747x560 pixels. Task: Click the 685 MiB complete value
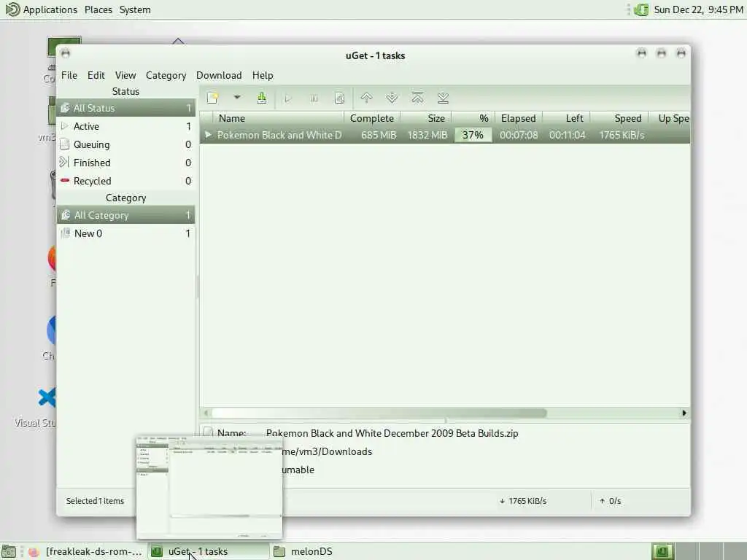tap(379, 135)
